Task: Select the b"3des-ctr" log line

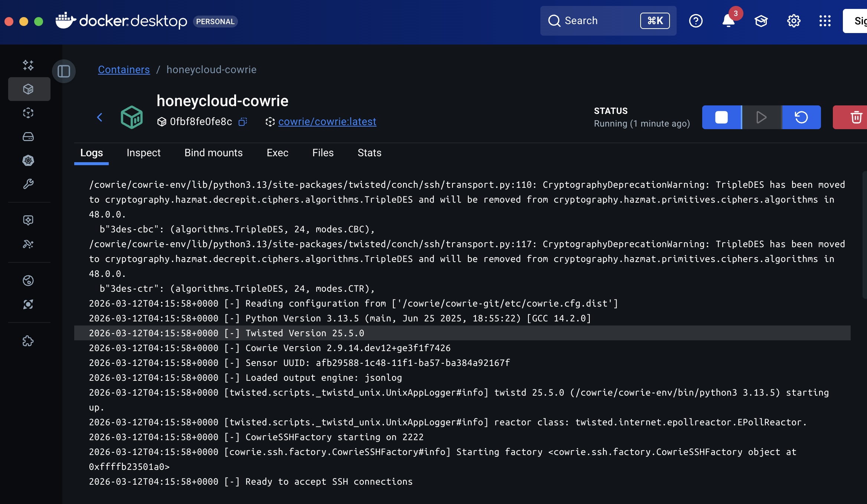Action: click(x=462, y=288)
